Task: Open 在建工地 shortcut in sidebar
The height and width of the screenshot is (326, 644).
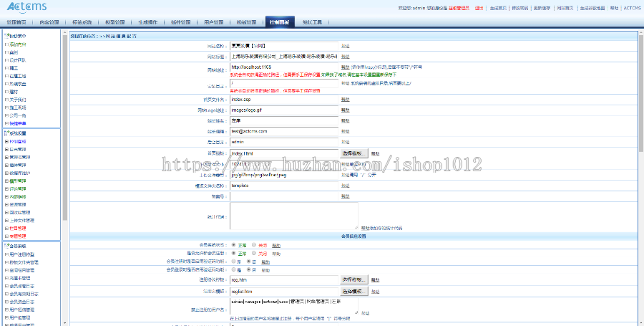Action: pyautogui.click(x=18, y=76)
